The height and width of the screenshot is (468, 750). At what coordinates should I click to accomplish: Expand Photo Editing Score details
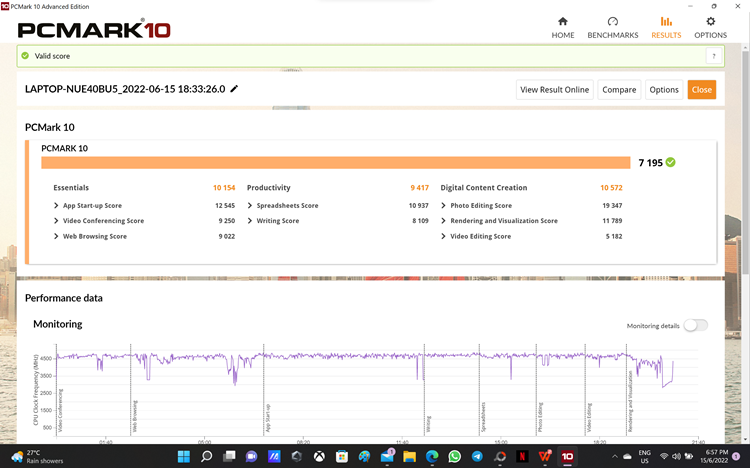coord(443,205)
